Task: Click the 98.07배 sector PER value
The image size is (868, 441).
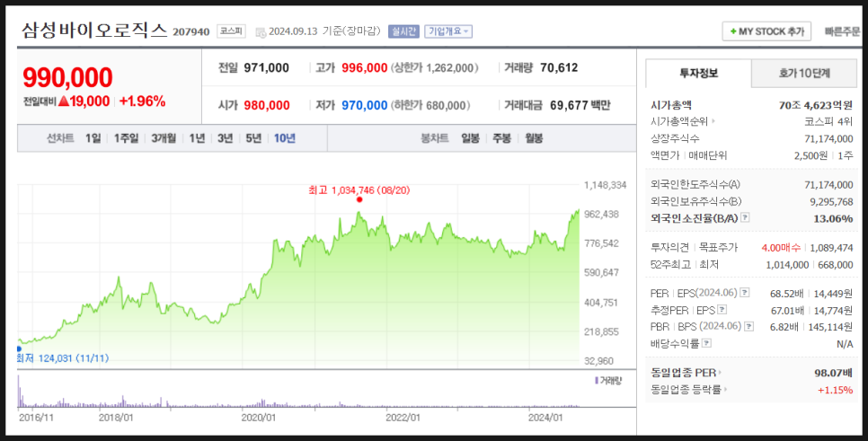Action: click(834, 373)
